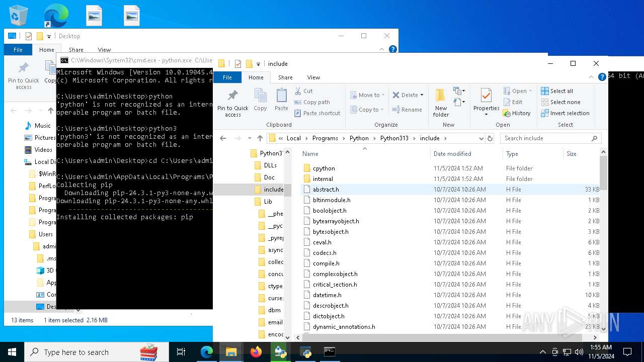Select the internal folder
Viewport: 644px width, 362px height.
coord(323,179)
